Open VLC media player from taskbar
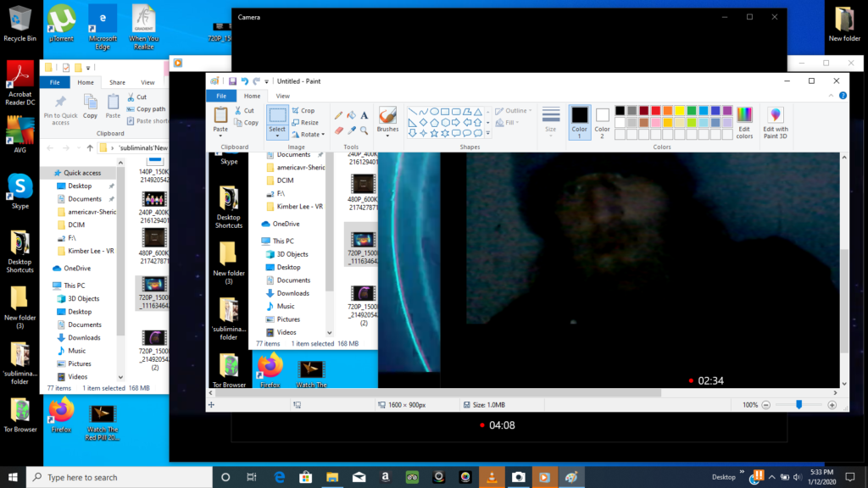The height and width of the screenshot is (488, 868). tap(492, 477)
